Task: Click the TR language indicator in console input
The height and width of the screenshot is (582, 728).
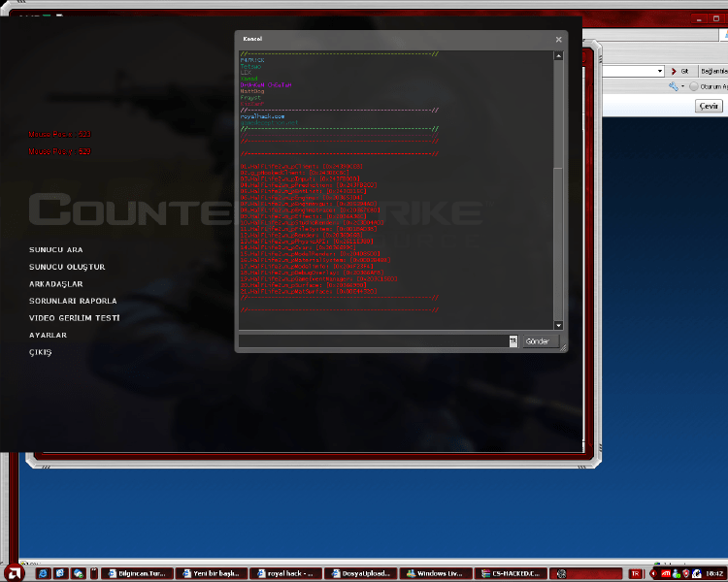Action: 513,341
